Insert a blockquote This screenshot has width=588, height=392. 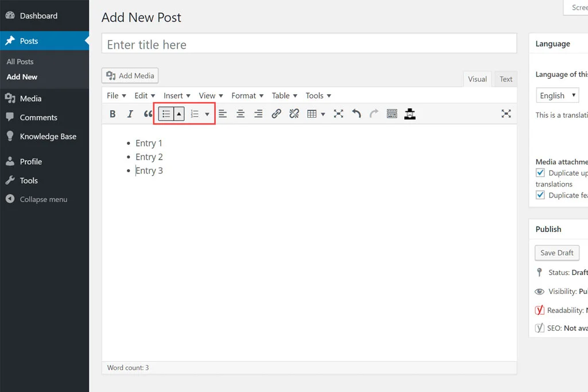pyautogui.click(x=148, y=114)
